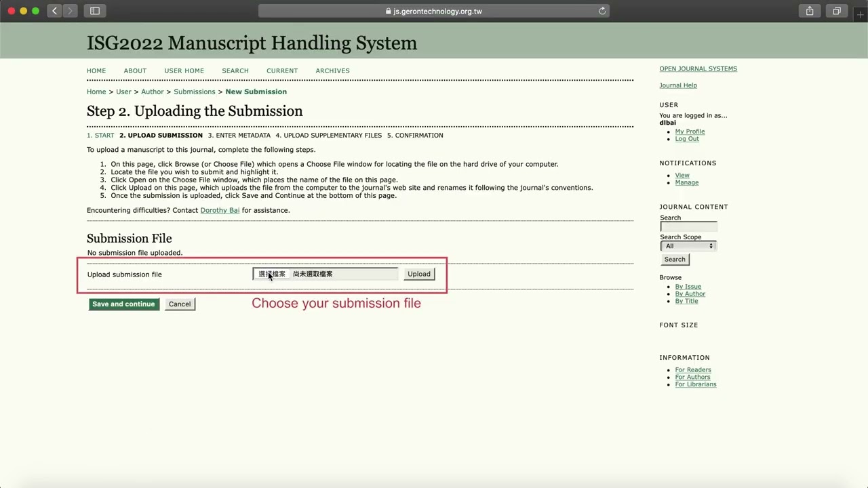
Task: Click the choose file (選擇檔案) button
Action: [x=271, y=274]
